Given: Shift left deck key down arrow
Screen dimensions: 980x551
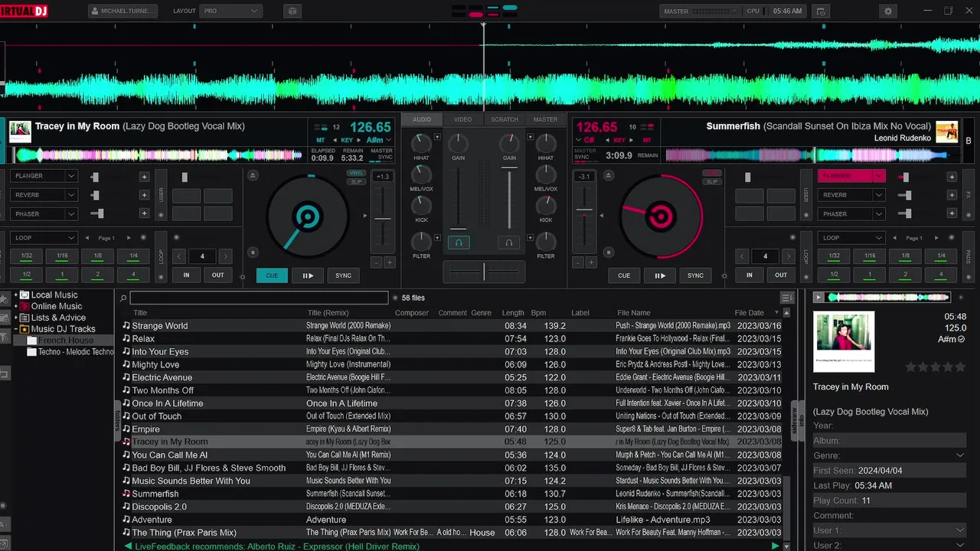Looking at the screenshot, I should point(335,141).
